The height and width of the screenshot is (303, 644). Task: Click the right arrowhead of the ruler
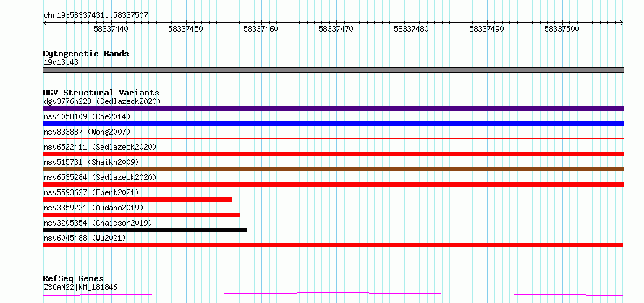point(621,23)
